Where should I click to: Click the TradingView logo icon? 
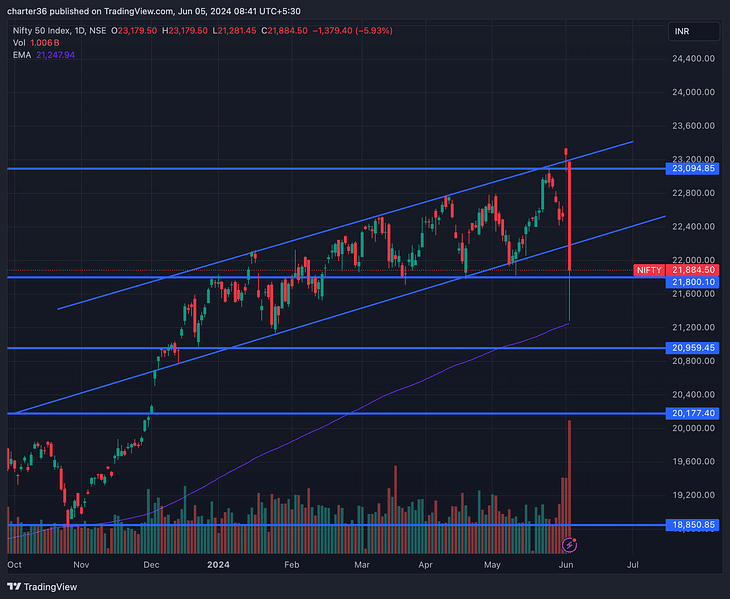[14, 587]
